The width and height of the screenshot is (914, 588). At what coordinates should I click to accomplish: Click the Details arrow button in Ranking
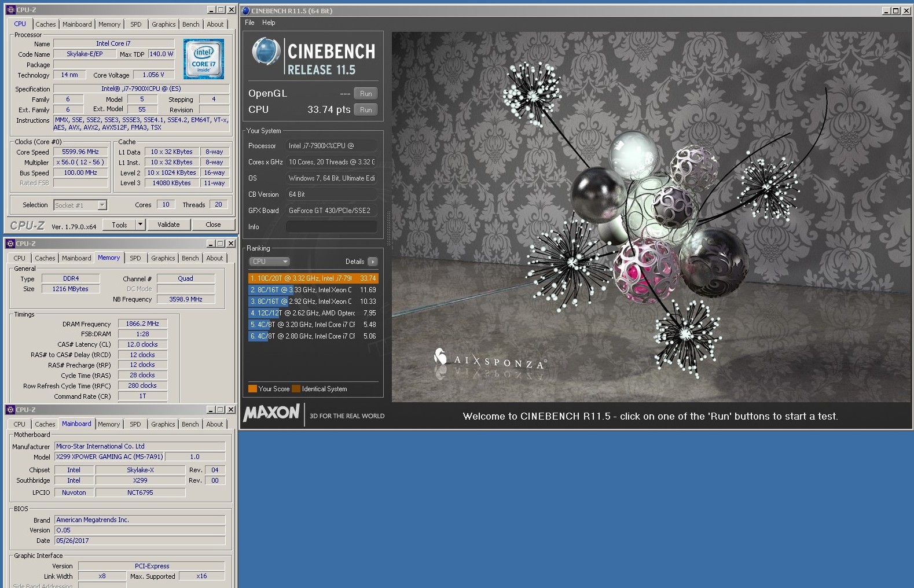373,262
